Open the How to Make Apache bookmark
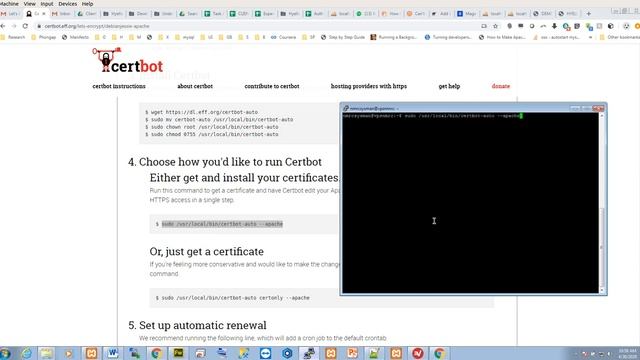 click(x=502, y=37)
